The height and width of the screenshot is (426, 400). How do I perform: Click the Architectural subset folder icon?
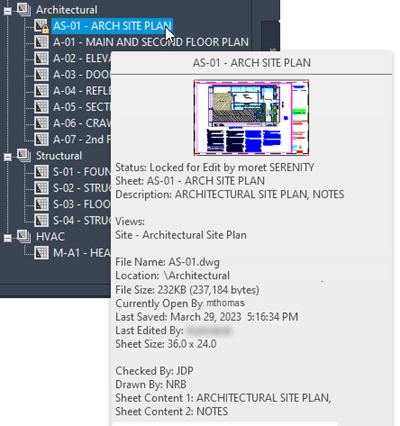coord(24,9)
